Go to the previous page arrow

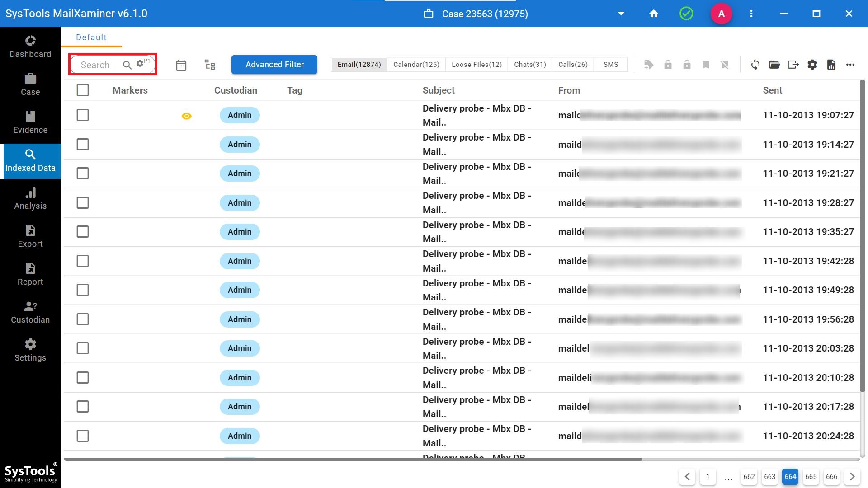[x=687, y=477]
